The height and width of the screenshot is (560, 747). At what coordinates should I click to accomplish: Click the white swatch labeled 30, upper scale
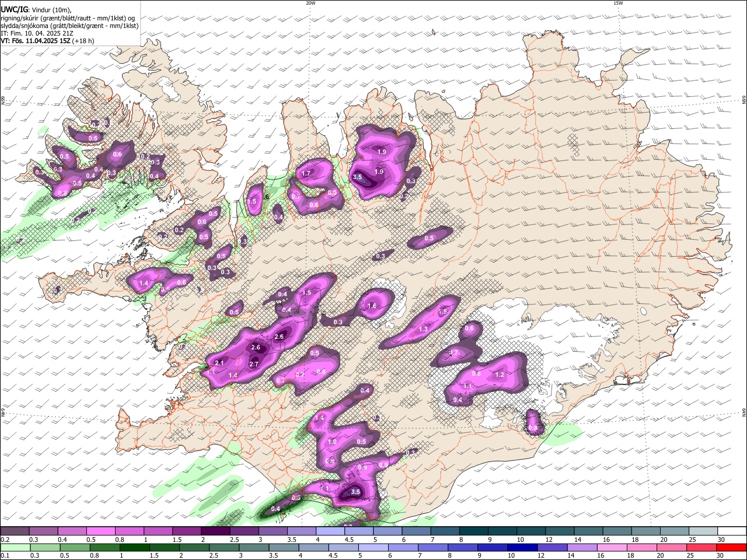[731, 531]
